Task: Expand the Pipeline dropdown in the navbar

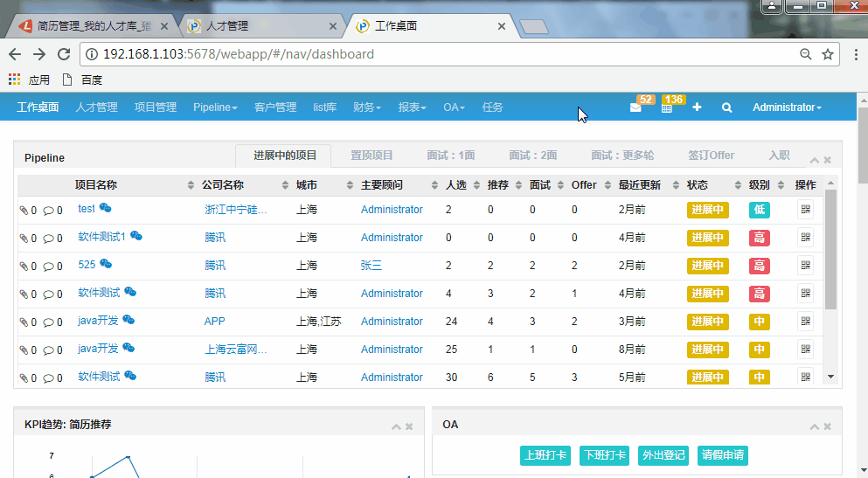Action: point(215,107)
